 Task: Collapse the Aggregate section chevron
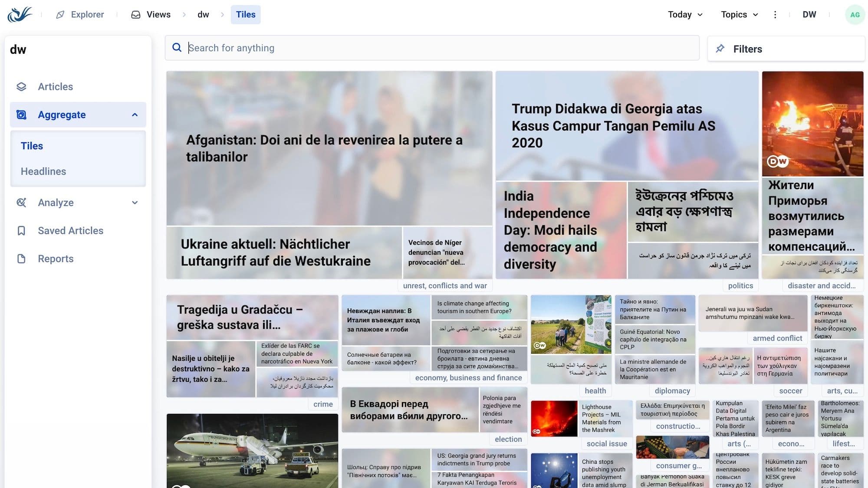coord(135,115)
